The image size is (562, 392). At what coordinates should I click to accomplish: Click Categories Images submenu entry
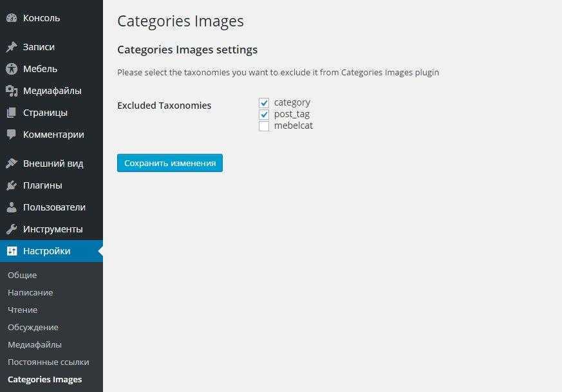[x=44, y=379]
